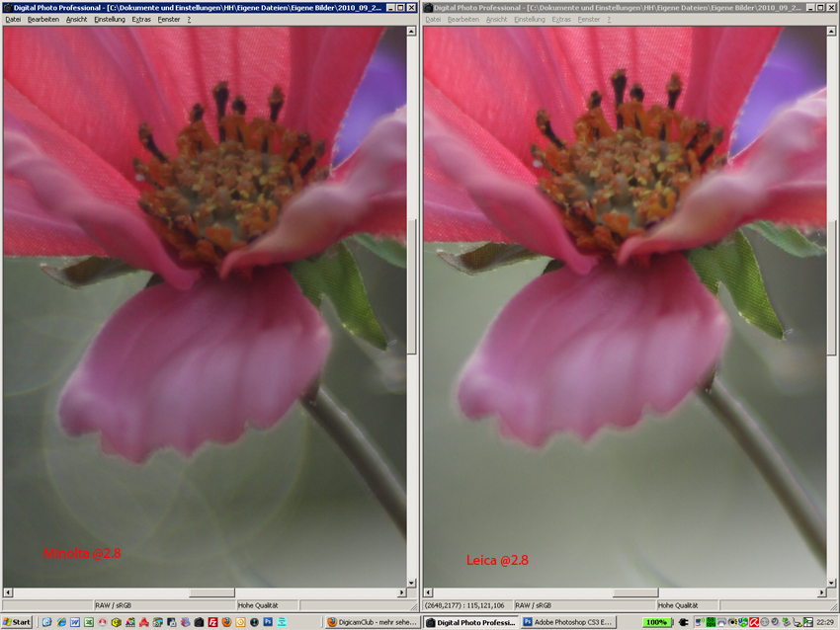This screenshot has width=840, height=630.
Task: Click left arrow of left window horizontal scrollbar
Action: pyautogui.click(x=8, y=592)
